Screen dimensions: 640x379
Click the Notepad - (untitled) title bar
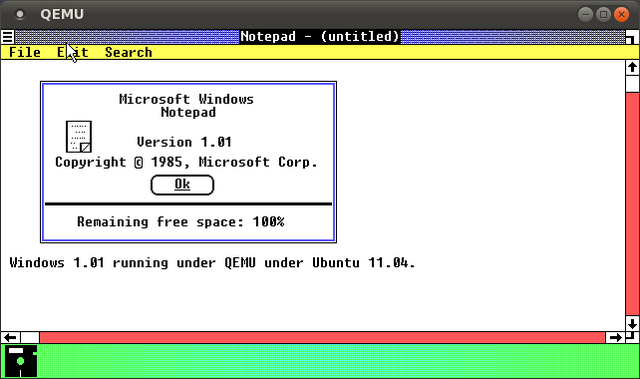click(x=320, y=37)
